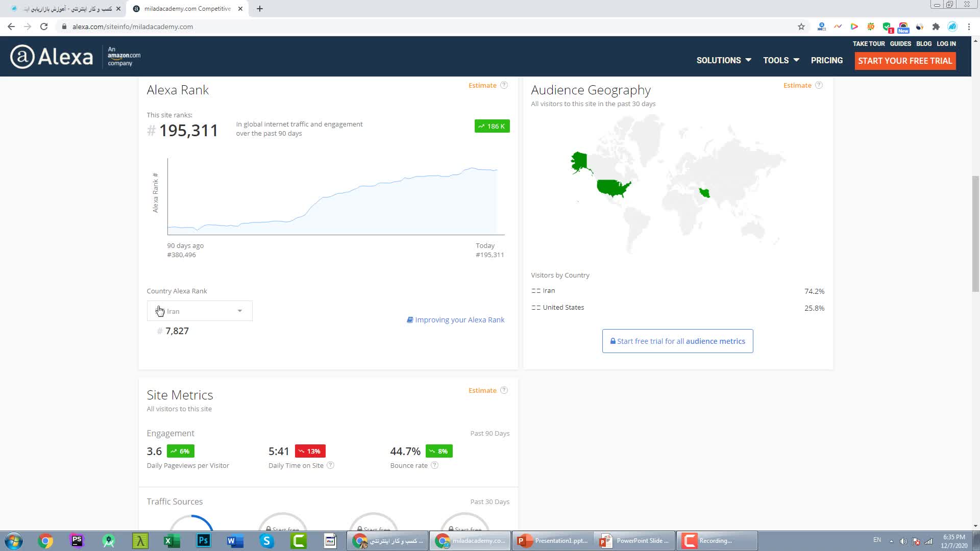Expand the SOLUTIONS menu dropdown
Screen dimensions: 980x551
pos(723,60)
